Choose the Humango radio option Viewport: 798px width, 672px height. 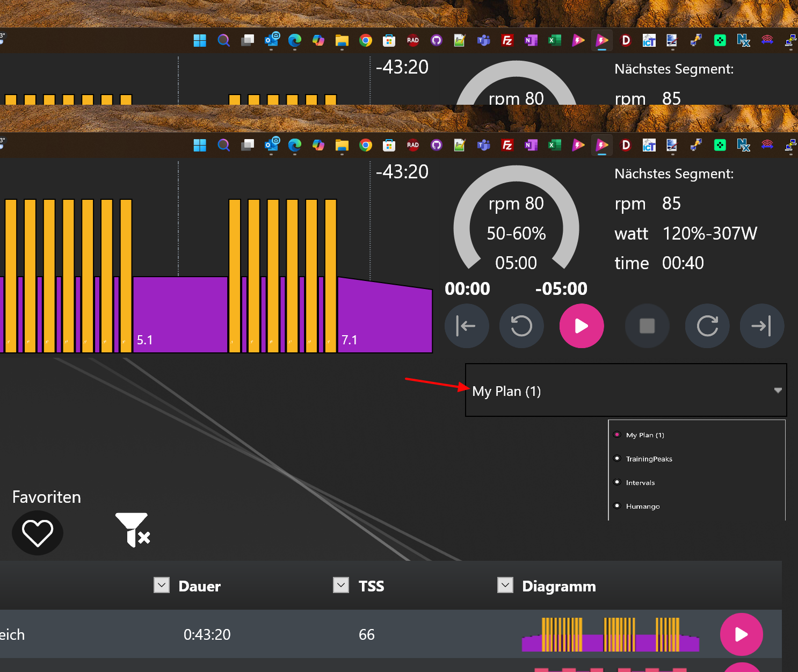click(x=617, y=505)
